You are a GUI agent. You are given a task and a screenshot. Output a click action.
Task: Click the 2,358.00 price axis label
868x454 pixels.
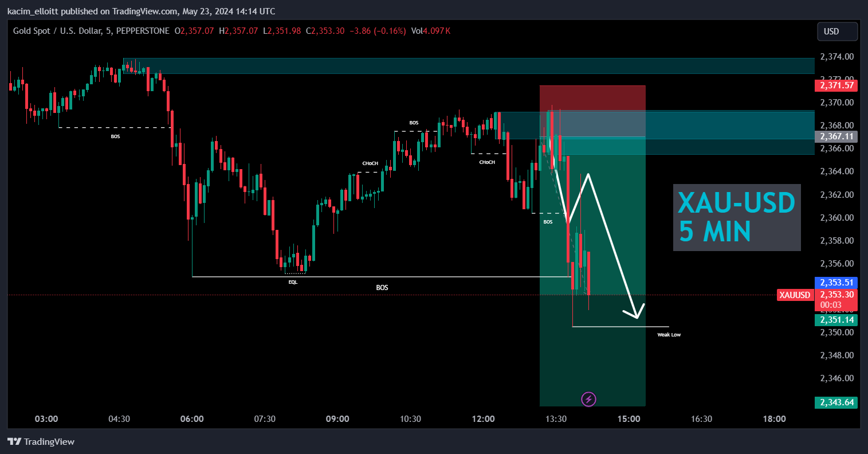pos(836,241)
